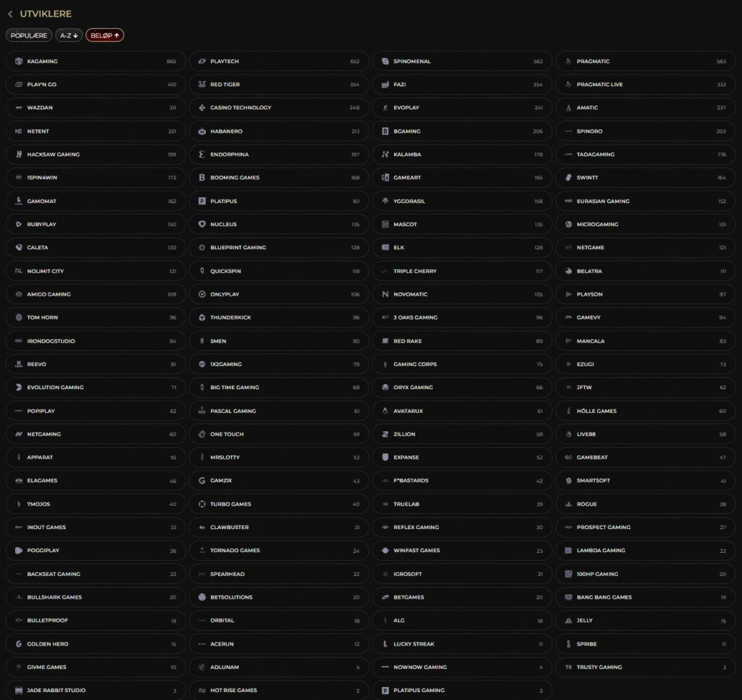The height and width of the screenshot is (700, 742).
Task: Toggle the Populære sort filter
Action: (29, 36)
